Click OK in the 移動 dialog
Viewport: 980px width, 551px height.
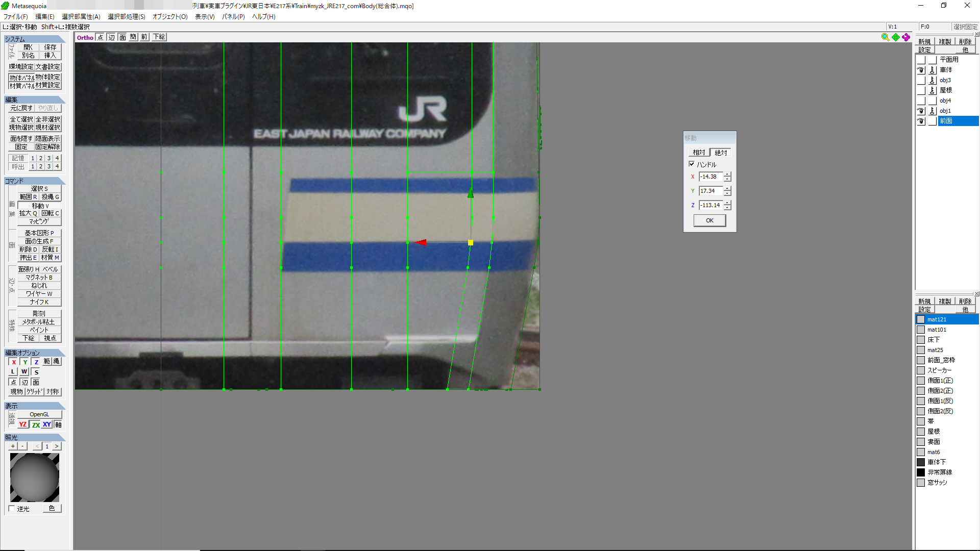[x=709, y=220]
